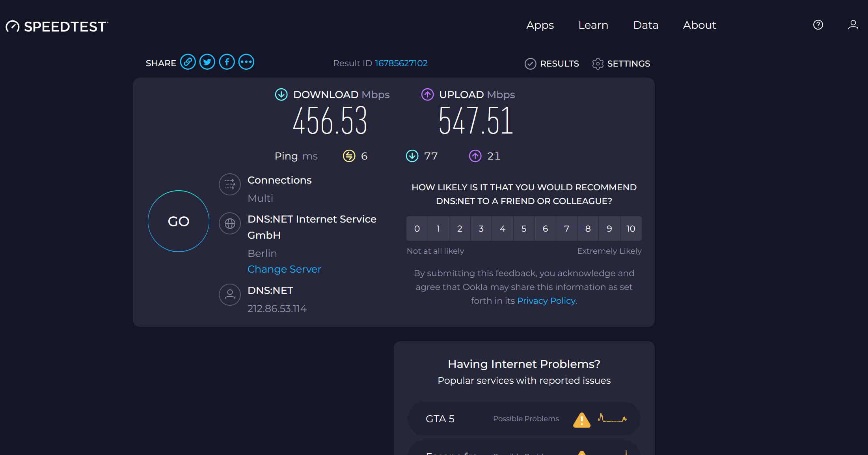868x455 pixels.
Task: Click the upload ping icon near 21
Action: (x=475, y=156)
